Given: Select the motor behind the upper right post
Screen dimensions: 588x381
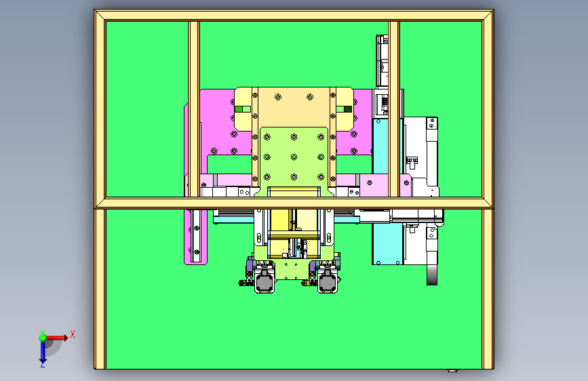Looking at the screenshot, I should pyautogui.click(x=382, y=62).
